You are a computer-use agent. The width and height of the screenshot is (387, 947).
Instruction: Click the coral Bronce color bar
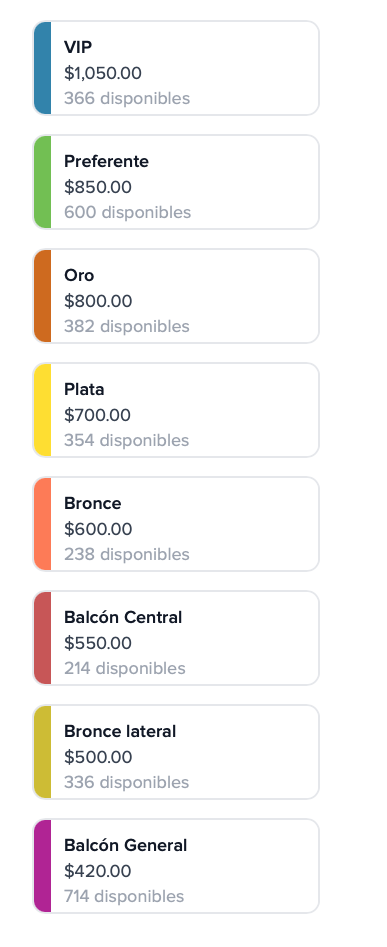[42, 524]
